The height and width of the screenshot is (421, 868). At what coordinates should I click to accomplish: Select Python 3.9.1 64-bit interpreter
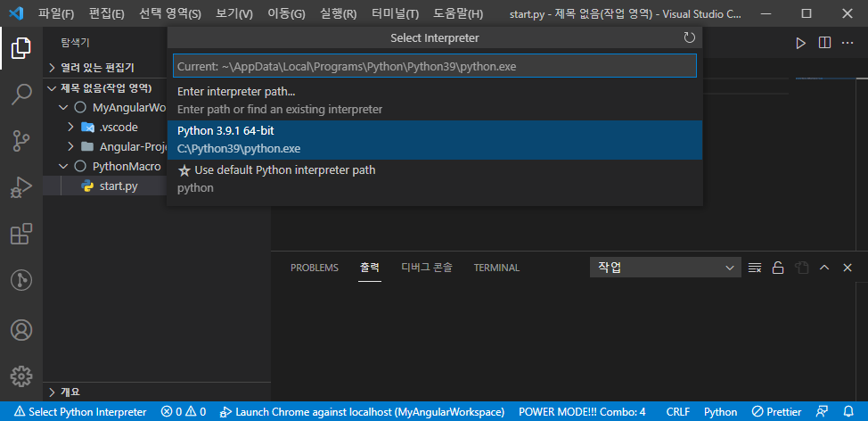tap(435, 140)
